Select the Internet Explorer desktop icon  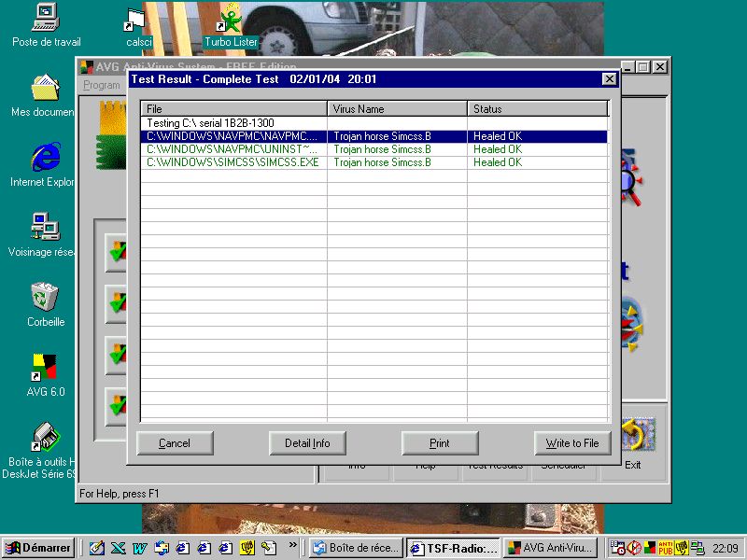(45, 165)
